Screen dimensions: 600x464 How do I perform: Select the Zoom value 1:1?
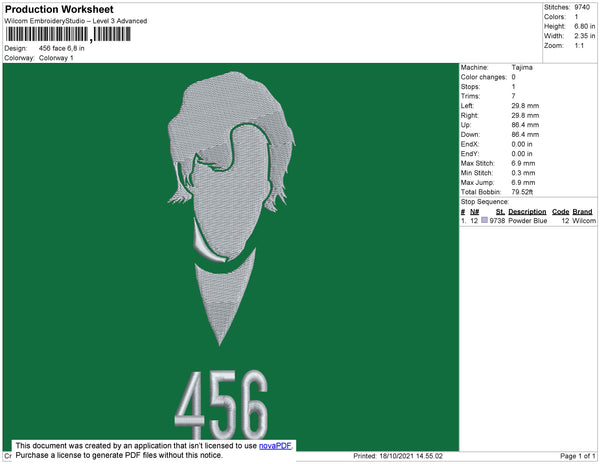pyautogui.click(x=579, y=46)
